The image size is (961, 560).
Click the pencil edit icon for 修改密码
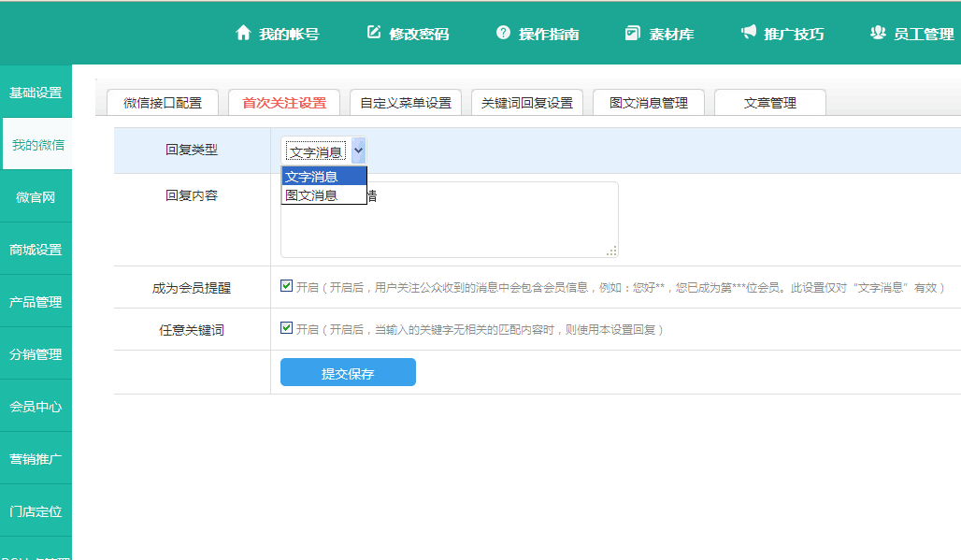point(374,33)
